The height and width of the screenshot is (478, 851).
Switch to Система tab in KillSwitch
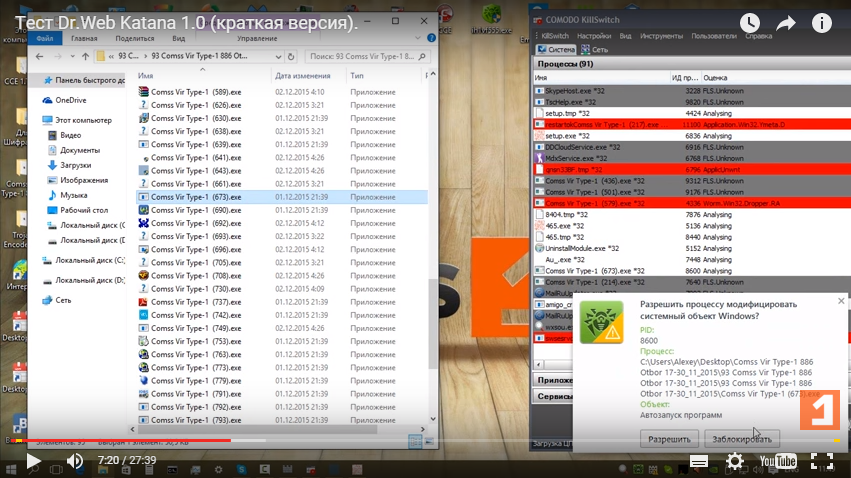point(556,49)
